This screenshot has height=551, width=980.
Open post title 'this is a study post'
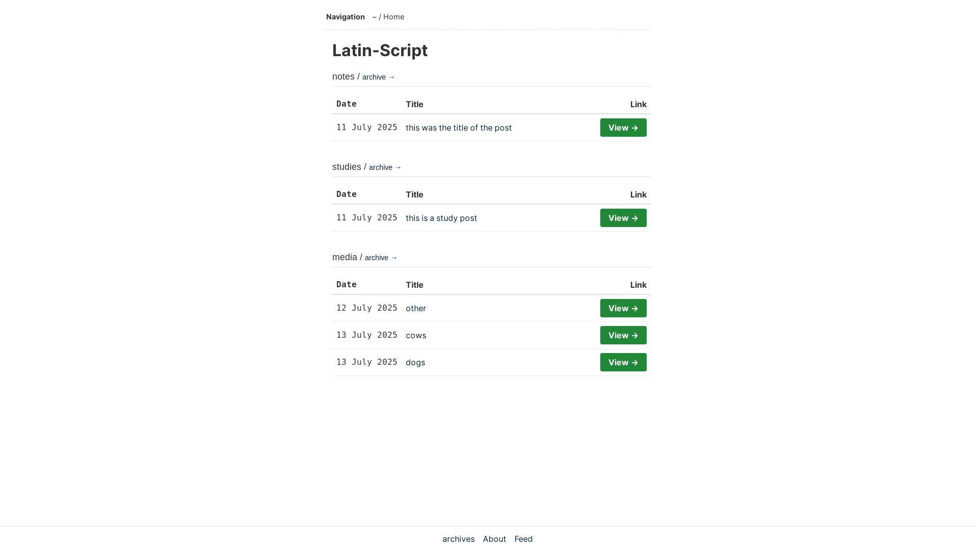(441, 218)
